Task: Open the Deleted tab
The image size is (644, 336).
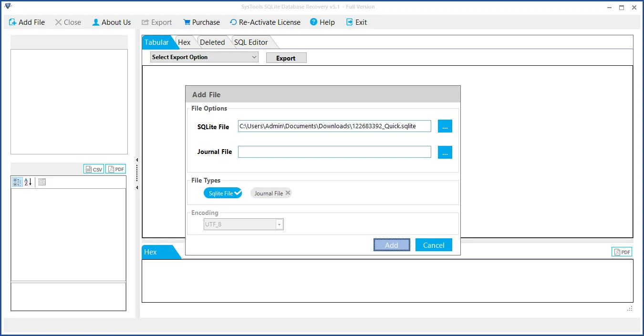Action: point(212,42)
